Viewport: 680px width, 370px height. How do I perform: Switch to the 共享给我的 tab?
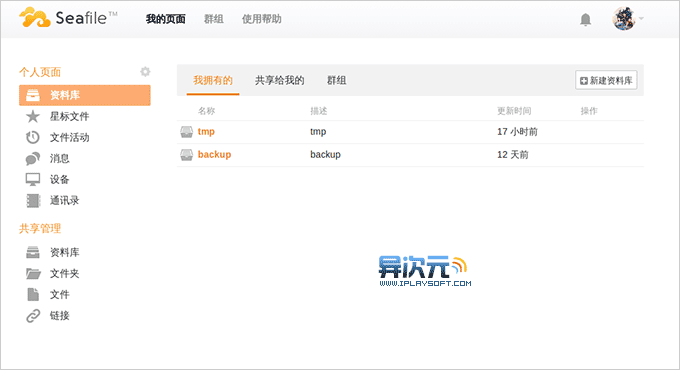click(280, 80)
